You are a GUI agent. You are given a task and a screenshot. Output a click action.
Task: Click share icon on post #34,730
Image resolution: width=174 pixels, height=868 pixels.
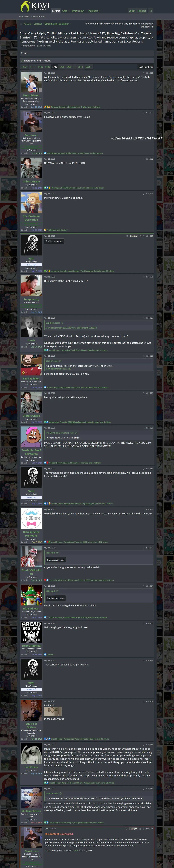pos(143,428)
